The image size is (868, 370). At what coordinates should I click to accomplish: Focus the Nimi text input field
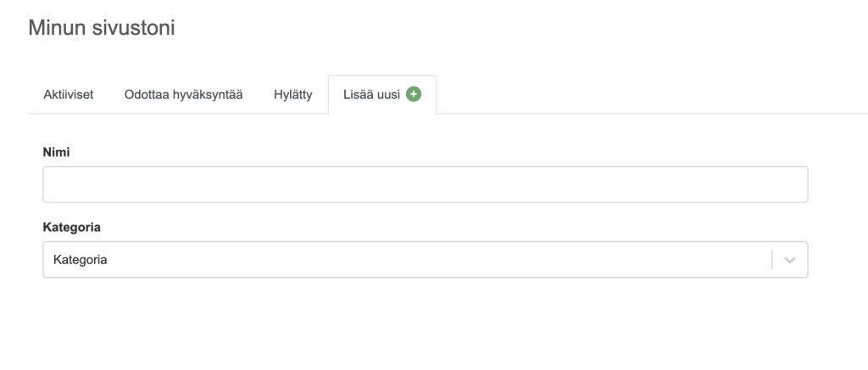[x=425, y=185]
